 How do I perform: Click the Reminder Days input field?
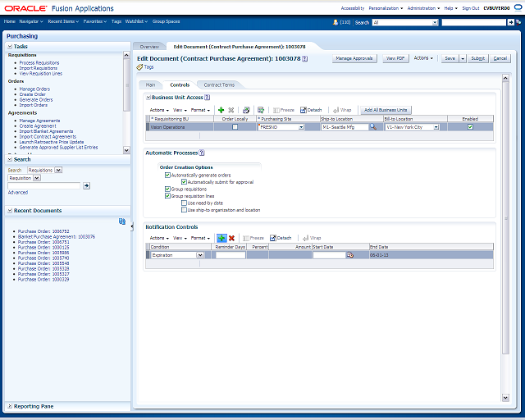tap(231, 255)
